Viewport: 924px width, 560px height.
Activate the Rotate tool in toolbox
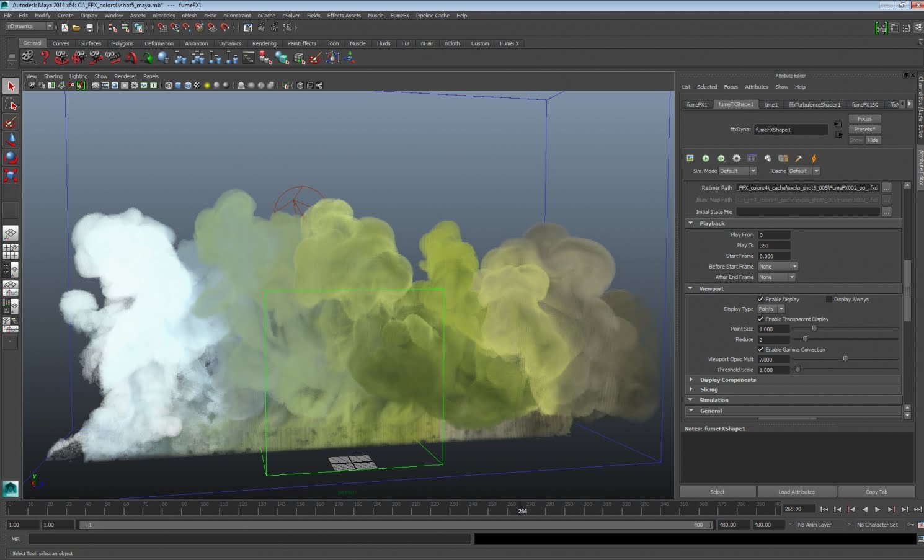click(x=11, y=157)
